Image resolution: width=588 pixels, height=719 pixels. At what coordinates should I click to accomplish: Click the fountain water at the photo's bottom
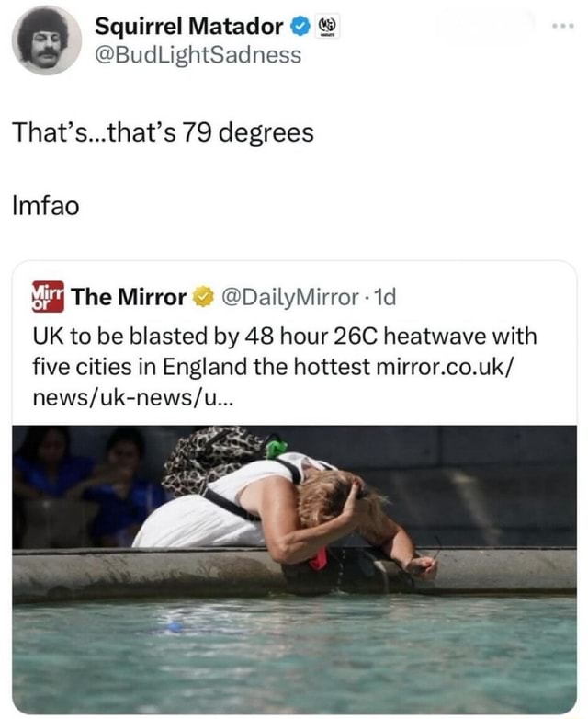[x=294, y=657]
